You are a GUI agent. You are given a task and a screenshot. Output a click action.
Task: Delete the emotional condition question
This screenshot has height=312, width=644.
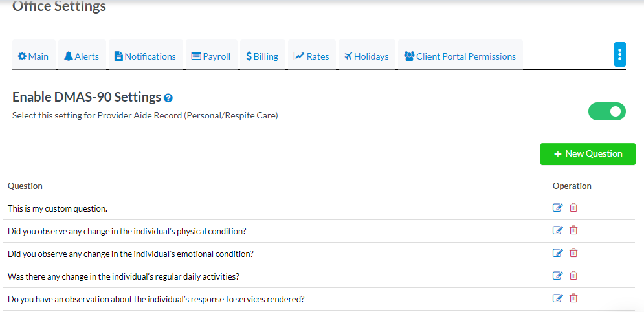(573, 253)
